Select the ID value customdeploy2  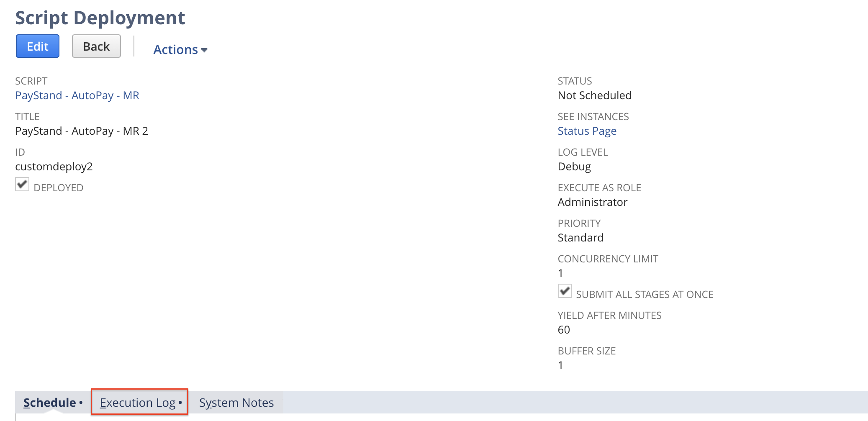pyautogui.click(x=54, y=167)
